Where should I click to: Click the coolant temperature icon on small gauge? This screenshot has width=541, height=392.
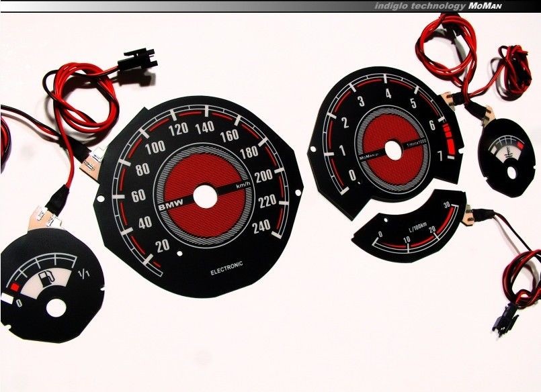coord(507,153)
